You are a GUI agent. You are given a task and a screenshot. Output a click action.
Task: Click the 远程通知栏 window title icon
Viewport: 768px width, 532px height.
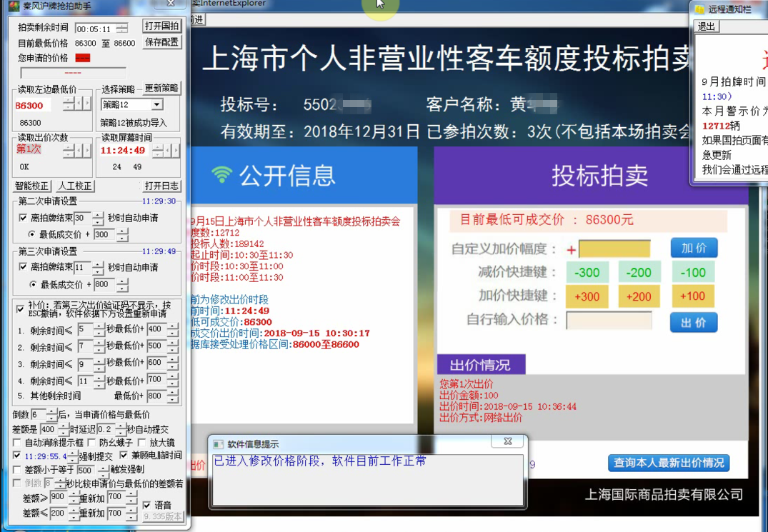[x=700, y=9]
